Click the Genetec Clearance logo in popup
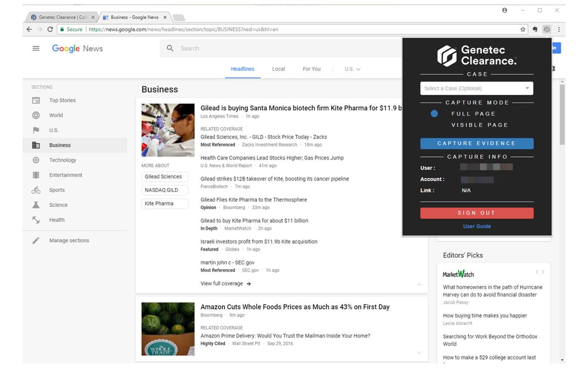This screenshot has width=588, height=368. (477, 55)
